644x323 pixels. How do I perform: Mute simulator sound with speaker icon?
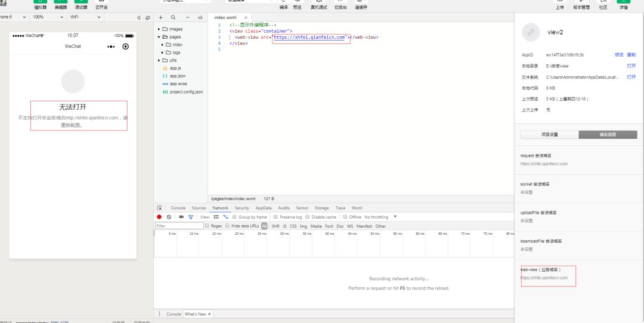[x=138, y=17]
